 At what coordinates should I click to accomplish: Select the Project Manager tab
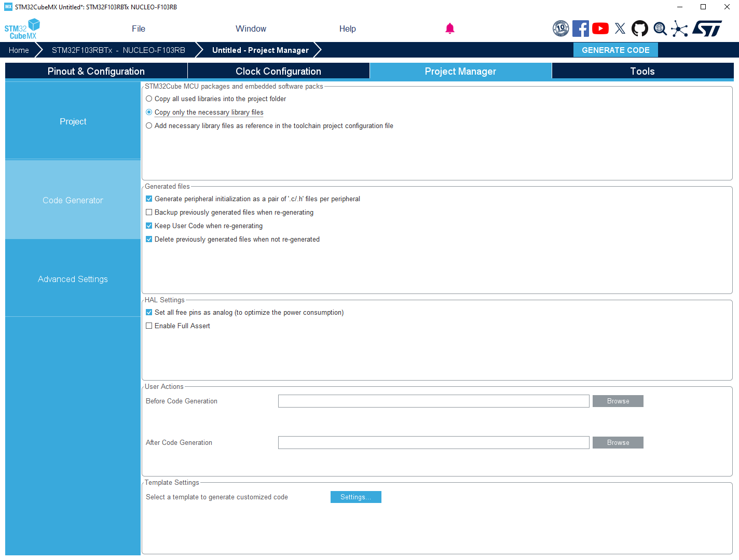461,71
